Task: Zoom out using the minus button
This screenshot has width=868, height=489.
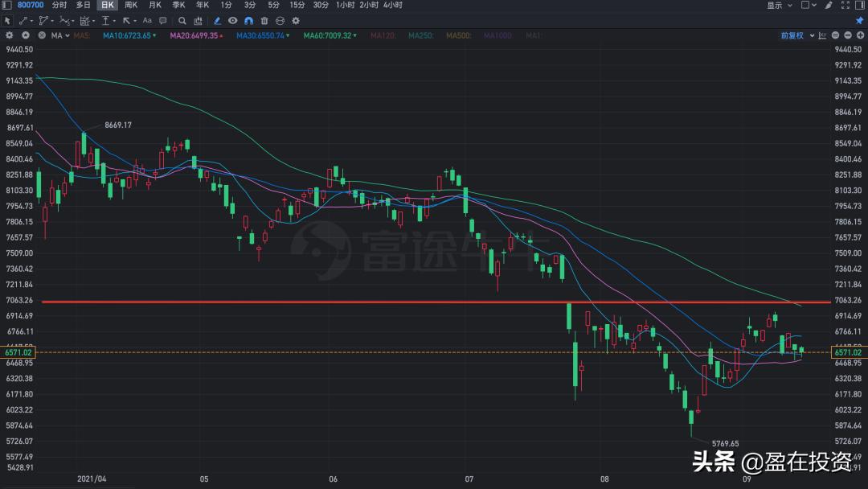Action: coord(848,35)
